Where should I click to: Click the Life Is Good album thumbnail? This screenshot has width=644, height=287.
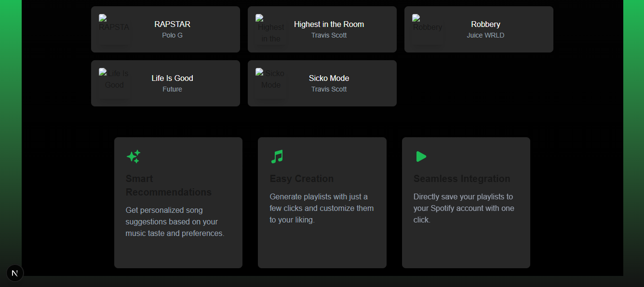(x=114, y=83)
